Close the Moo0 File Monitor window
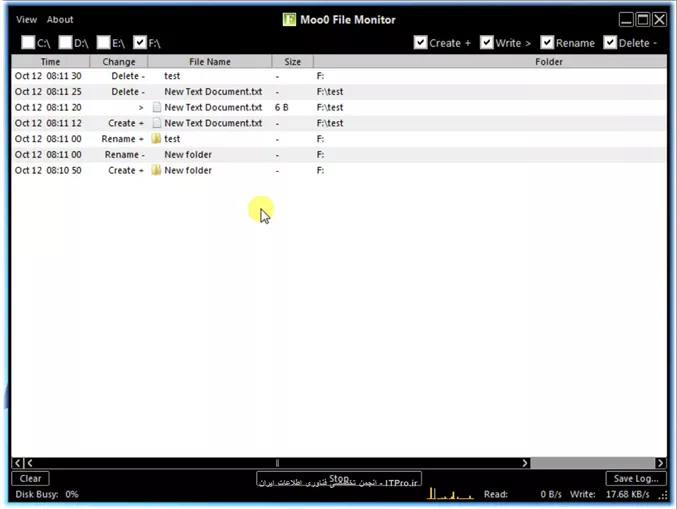 click(x=659, y=19)
